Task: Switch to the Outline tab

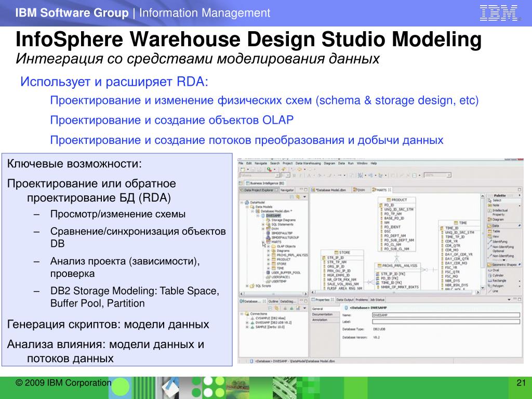Action: pos(273,301)
